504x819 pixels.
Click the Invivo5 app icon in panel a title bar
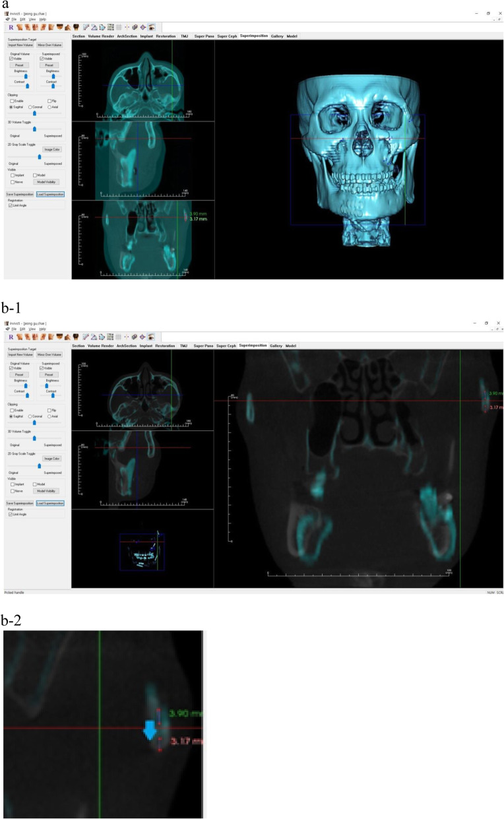tap(7, 13)
